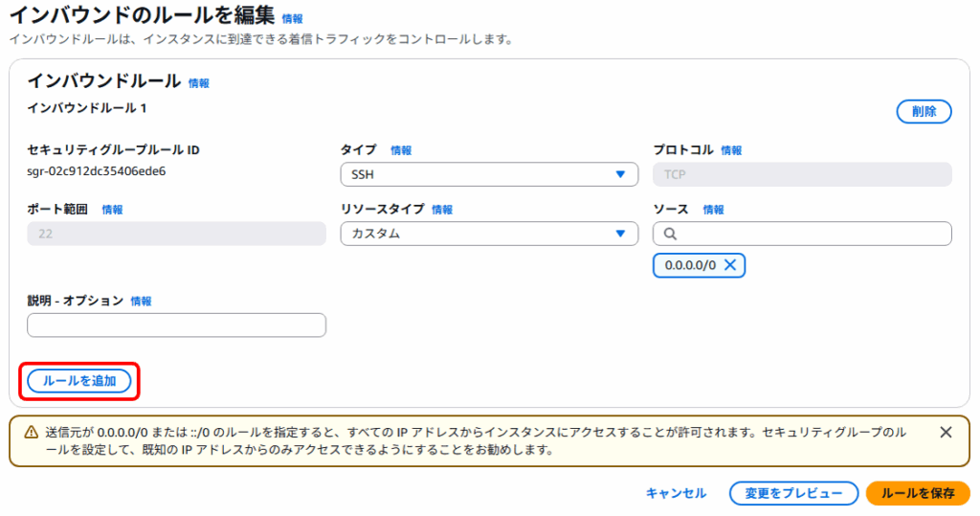Click 情報 link beside リソースタイプ

click(x=442, y=210)
